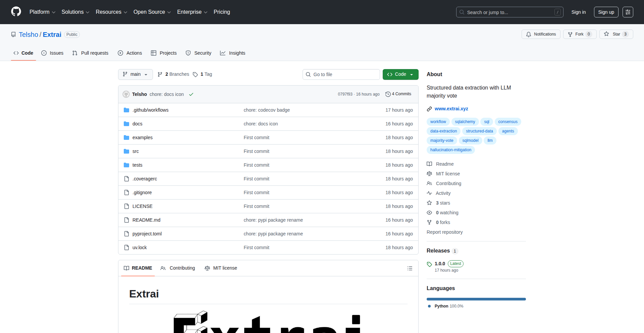Click the GitHub logo icon
Viewport: 644px width, 333px height.
(x=16, y=12)
